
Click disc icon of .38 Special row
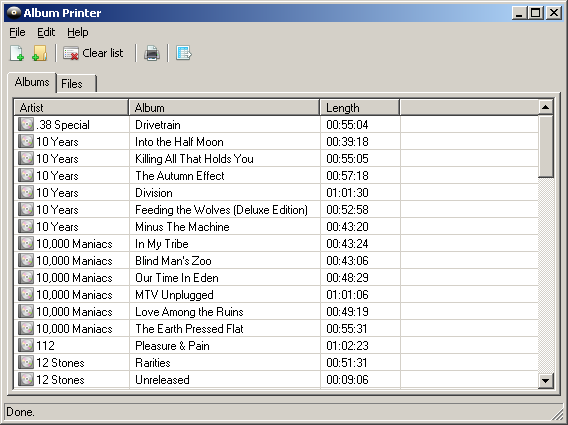[26, 124]
